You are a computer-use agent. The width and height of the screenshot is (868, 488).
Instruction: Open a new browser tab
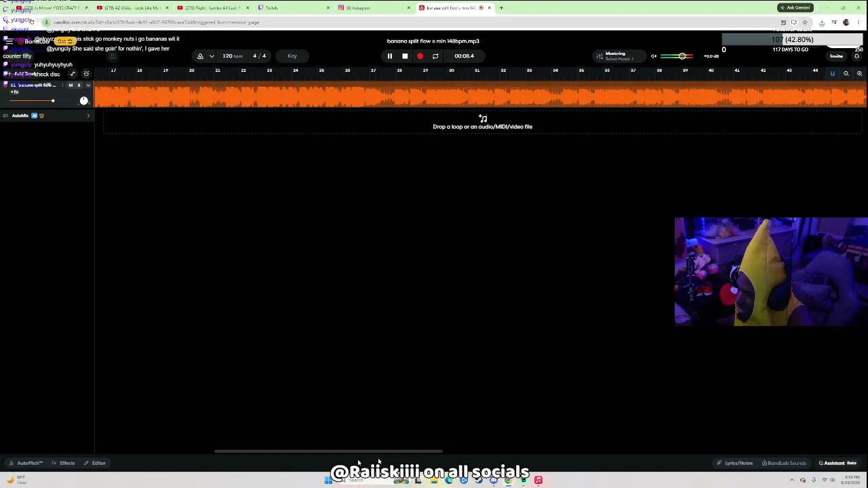point(501,8)
